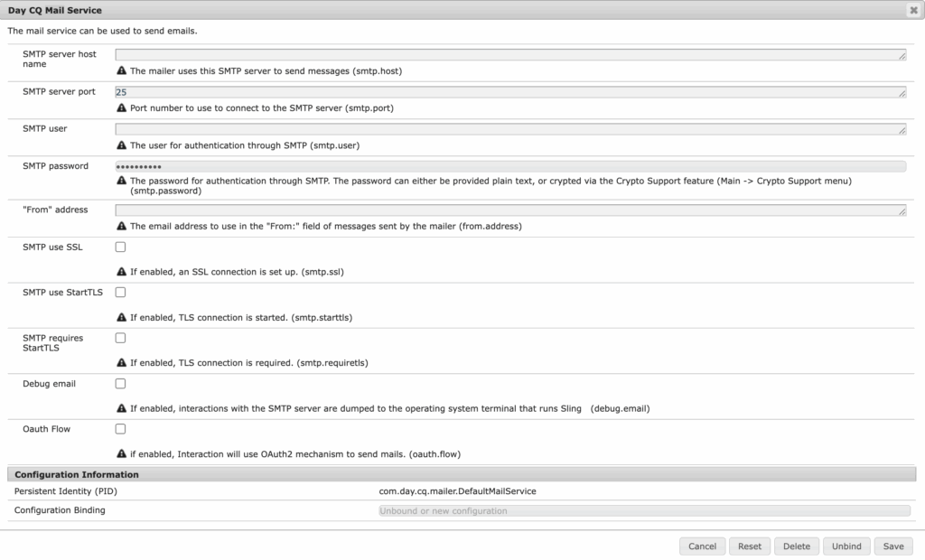Click warning icon beside SMTP user description
925x560 pixels.
point(121,145)
